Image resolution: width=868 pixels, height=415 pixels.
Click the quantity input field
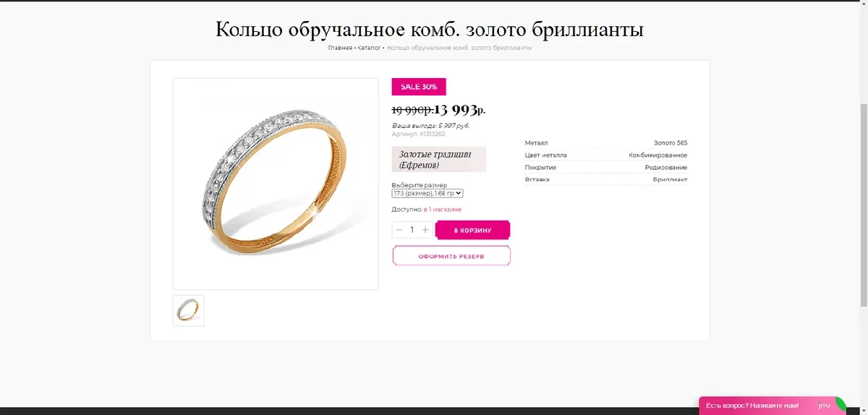tap(412, 230)
